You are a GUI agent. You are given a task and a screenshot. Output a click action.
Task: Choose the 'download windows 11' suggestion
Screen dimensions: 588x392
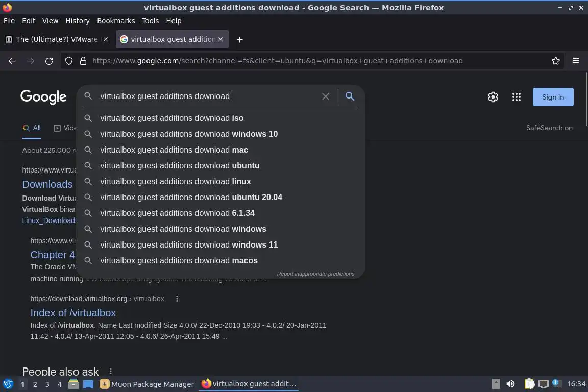pos(220,244)
